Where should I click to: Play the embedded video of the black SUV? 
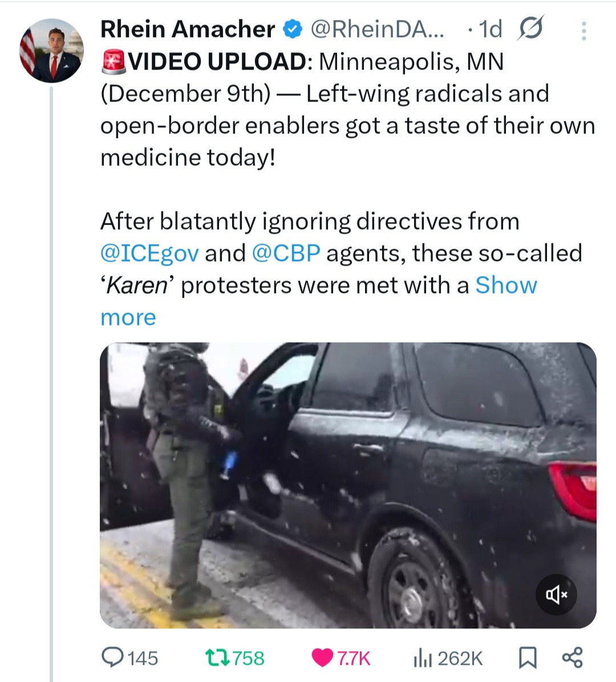click(x=348, y=485)
